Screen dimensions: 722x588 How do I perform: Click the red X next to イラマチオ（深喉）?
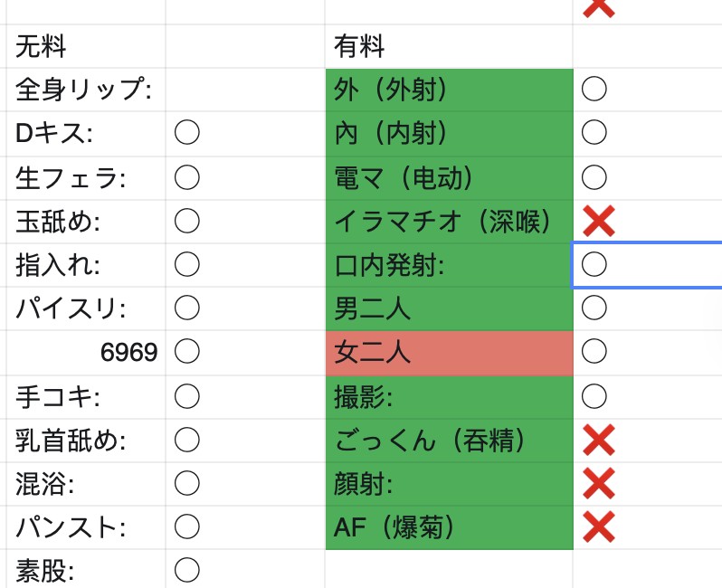(598, 222)
